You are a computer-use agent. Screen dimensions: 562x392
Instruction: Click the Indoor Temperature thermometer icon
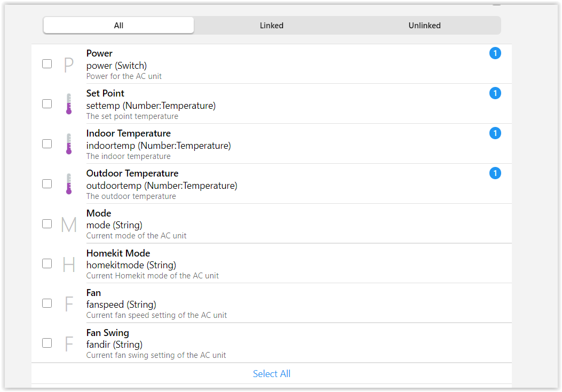click(x=68, y=144)
